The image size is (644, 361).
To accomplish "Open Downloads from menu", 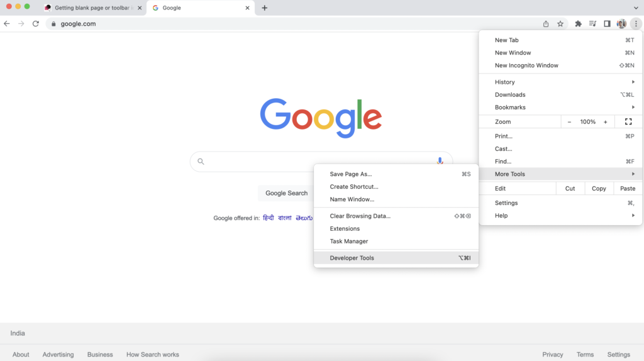I will click(x=560, y=95).
